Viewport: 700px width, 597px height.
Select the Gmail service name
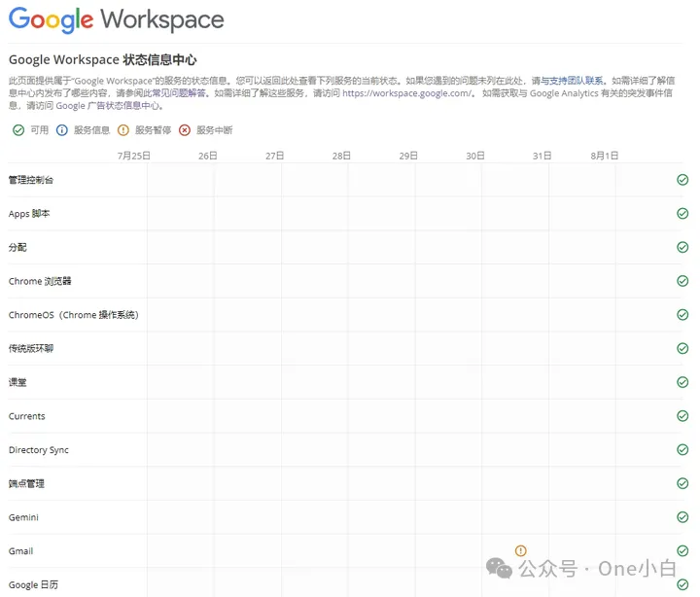click(x=21, y=551)
